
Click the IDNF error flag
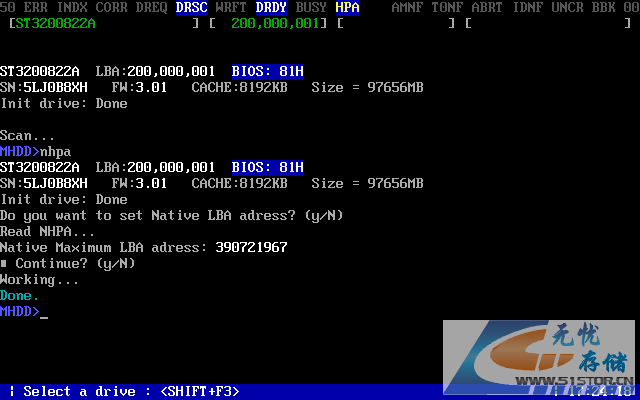pos(527,7)
